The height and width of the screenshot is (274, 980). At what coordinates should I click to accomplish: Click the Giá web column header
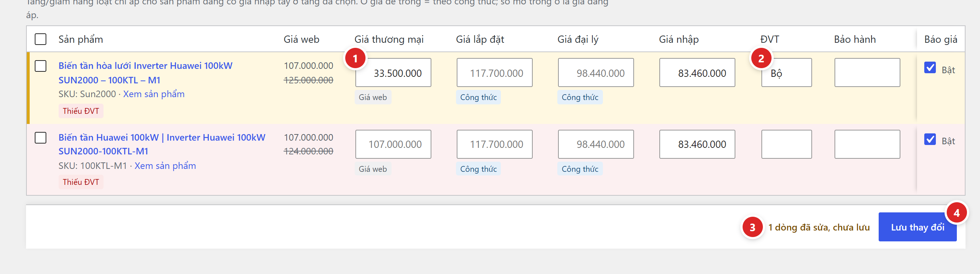(301, 39)
